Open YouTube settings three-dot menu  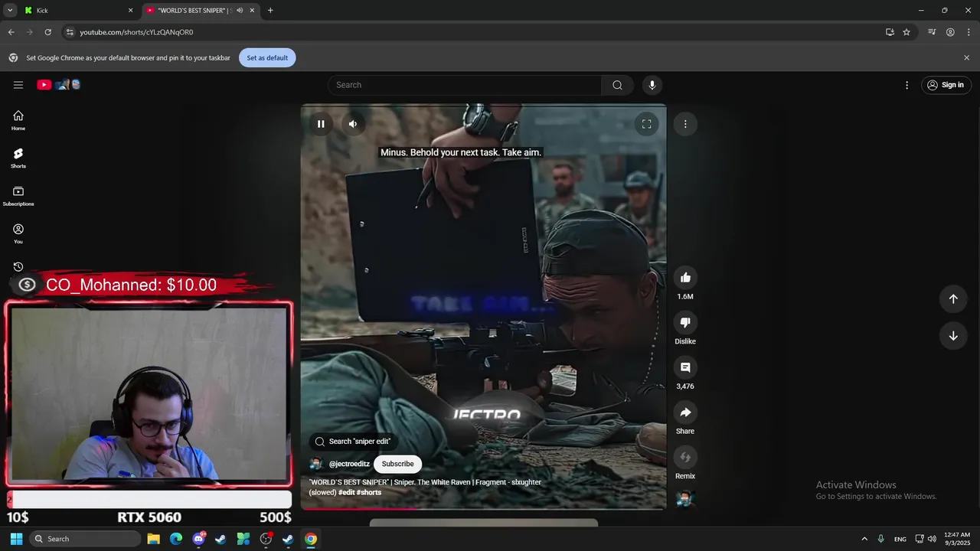click(x=907, y=85)
